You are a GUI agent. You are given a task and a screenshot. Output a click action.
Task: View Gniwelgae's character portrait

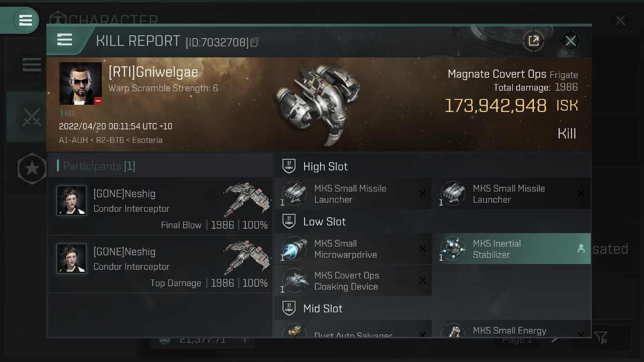(x=81, y=84)
